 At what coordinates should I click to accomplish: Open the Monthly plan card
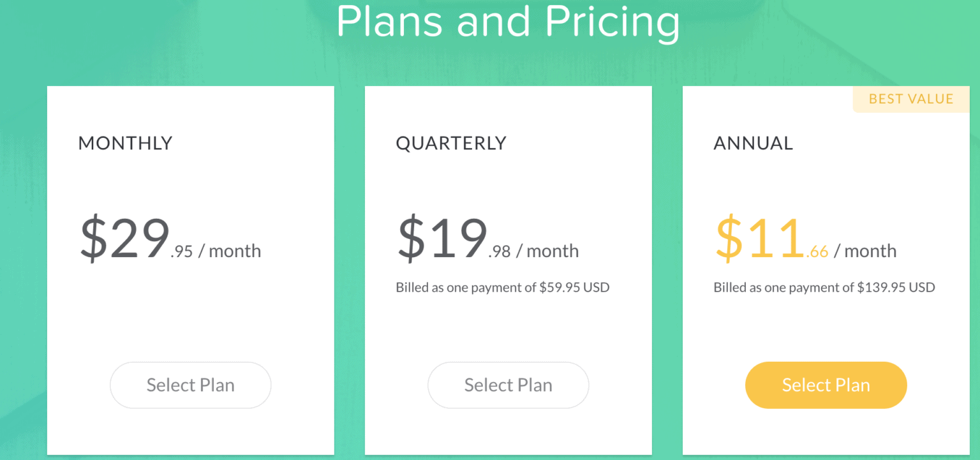coord(190,306)
